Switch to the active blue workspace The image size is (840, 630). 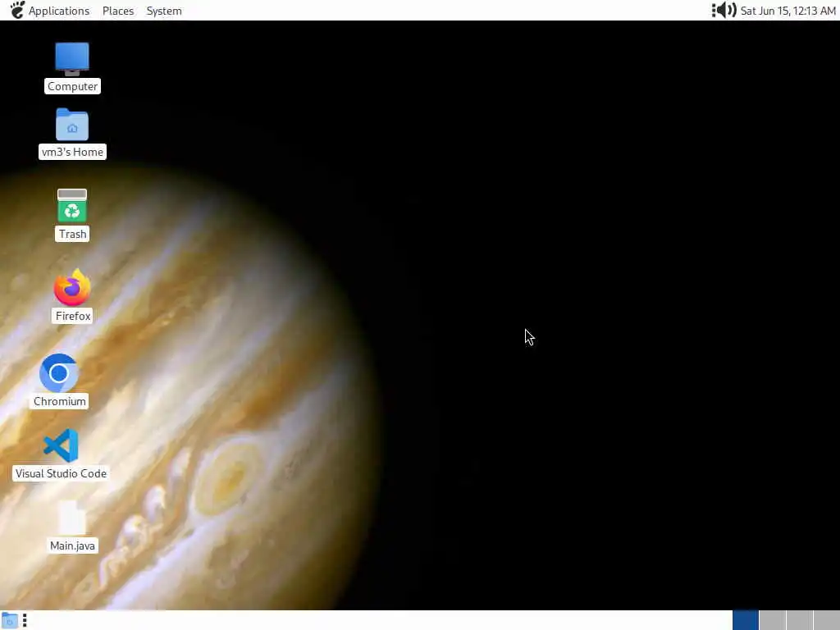point(745,620)
